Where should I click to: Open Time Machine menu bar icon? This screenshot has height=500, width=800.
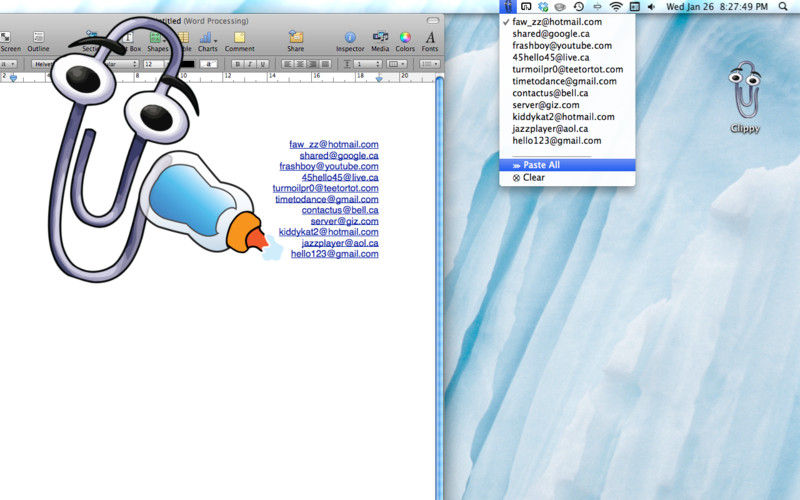[x=579, y=7]
